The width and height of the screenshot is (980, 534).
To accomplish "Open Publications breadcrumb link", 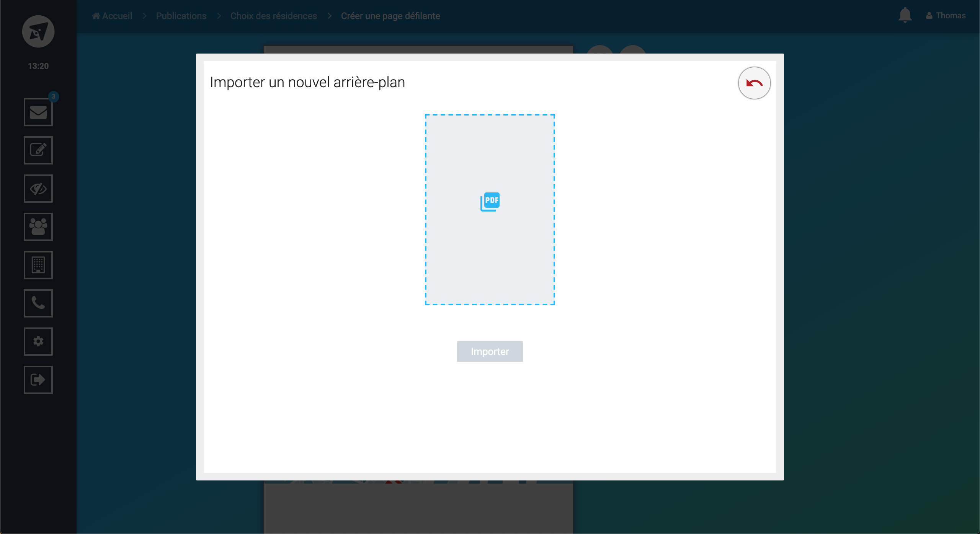I will (181, 16).
